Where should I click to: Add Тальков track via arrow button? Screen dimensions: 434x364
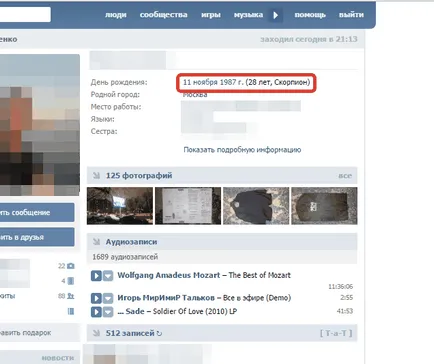coord(108,298)
